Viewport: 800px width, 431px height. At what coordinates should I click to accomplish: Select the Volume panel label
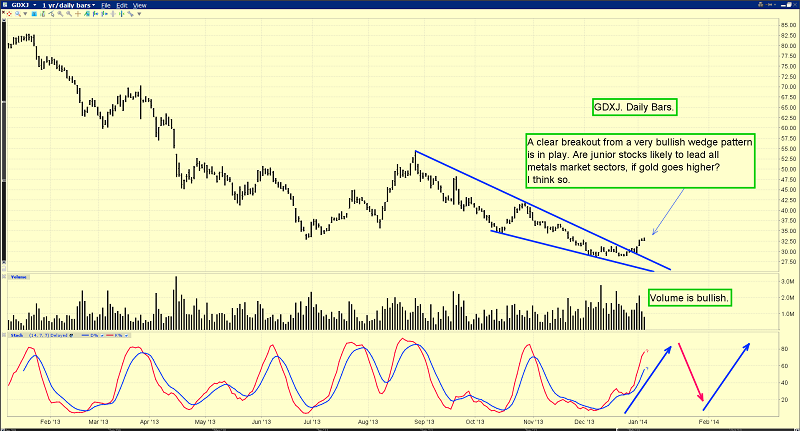tap(19, 277)
